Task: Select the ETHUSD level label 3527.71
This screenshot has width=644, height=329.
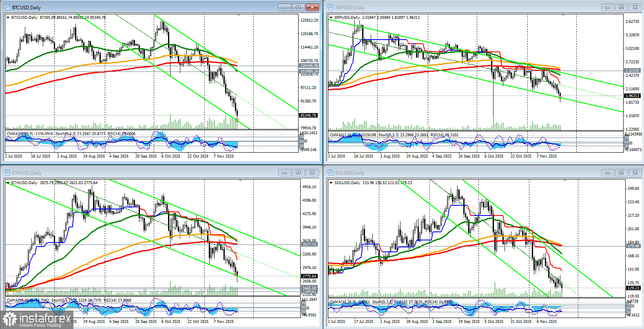Action: [309, 245]
